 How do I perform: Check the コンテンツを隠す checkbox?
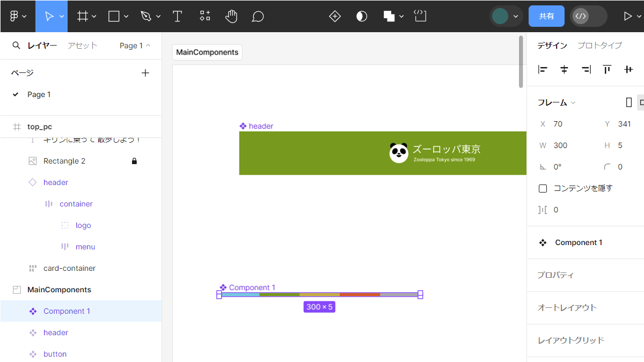(543, 188)
